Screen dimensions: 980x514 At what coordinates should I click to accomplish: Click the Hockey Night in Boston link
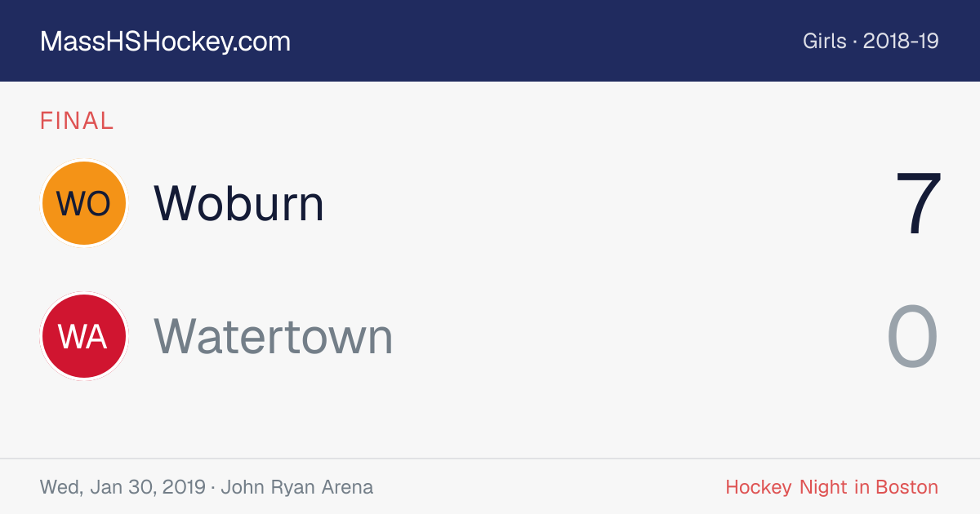(832, 487)
